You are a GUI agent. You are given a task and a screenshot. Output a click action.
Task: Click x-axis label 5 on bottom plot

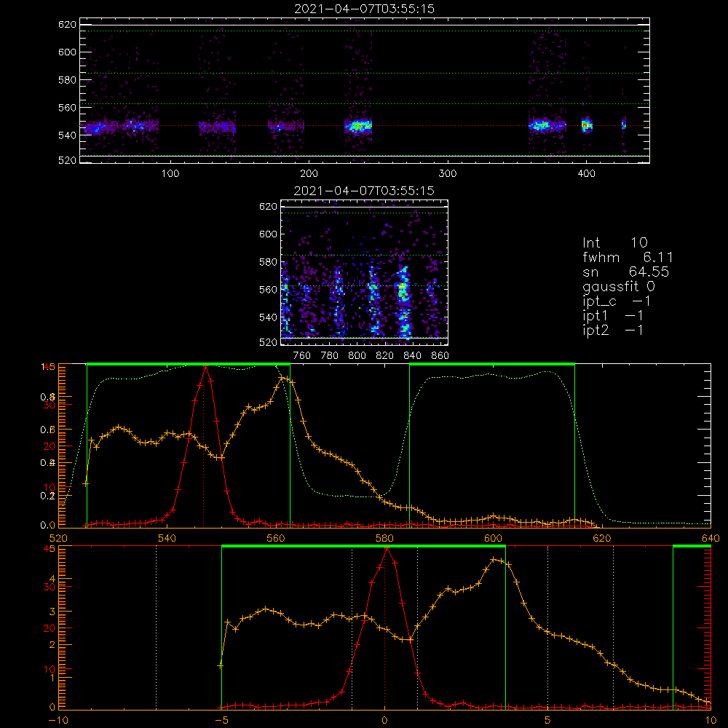548,721
